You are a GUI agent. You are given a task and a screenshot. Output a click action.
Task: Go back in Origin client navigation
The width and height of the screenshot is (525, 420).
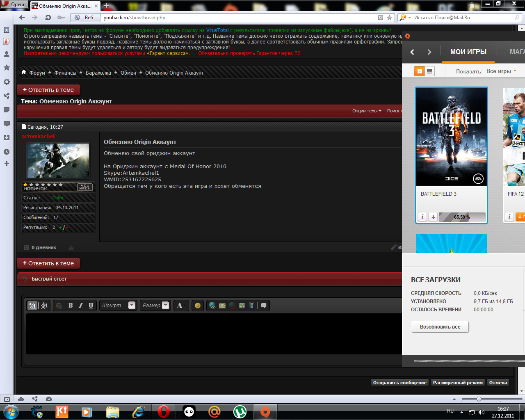[412, 52]
